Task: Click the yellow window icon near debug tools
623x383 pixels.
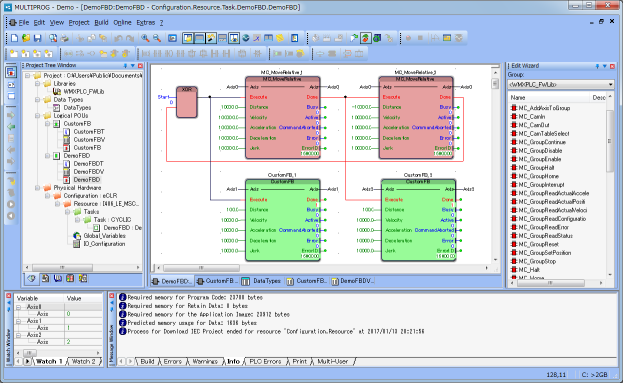Action: 447,38
